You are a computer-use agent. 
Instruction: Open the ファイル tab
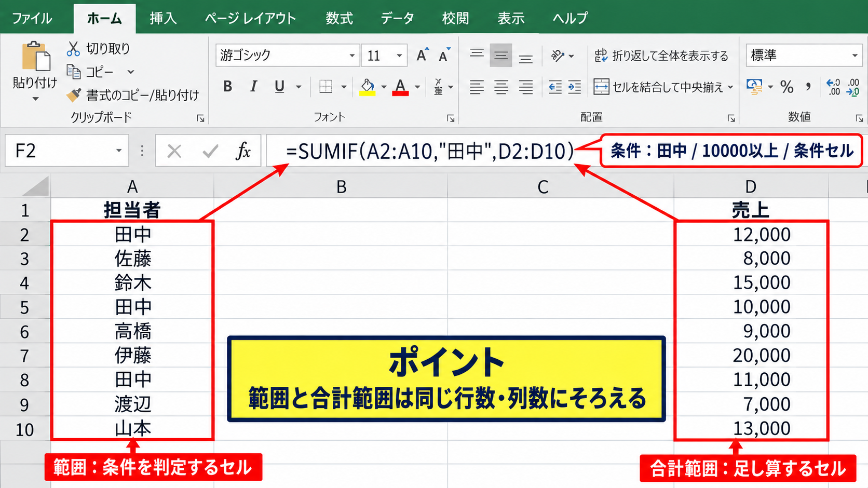click(32, 18)
